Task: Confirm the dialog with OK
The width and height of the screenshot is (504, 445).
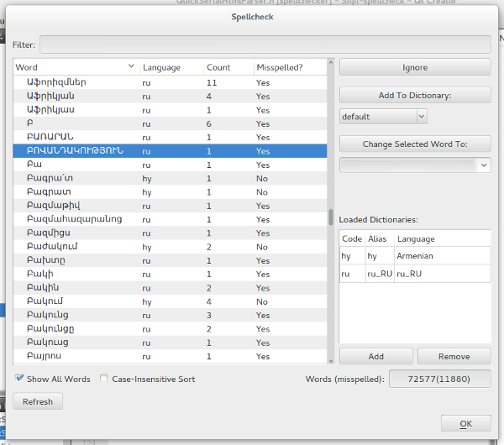Action: pyautogui.click(x=465, y=424)
